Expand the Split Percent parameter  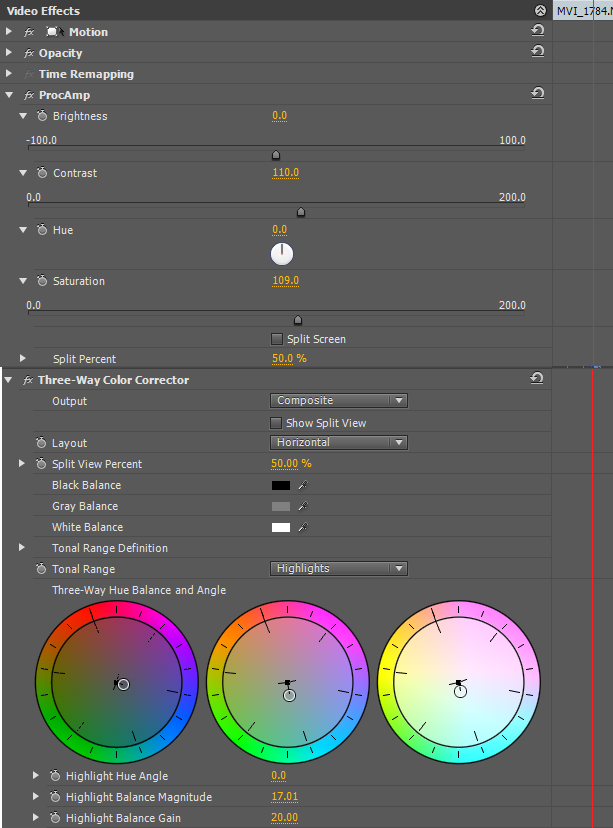tap(22, 359)
